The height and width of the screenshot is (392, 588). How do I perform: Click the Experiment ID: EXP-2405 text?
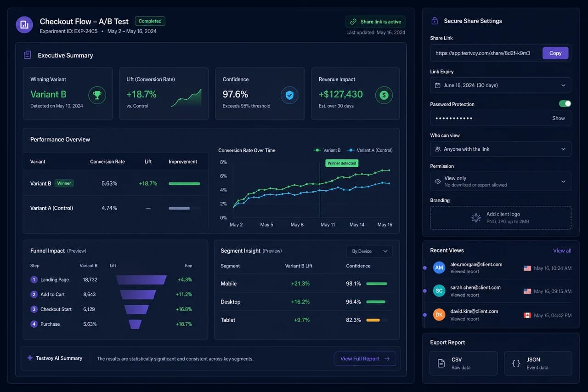click(69, 31)
